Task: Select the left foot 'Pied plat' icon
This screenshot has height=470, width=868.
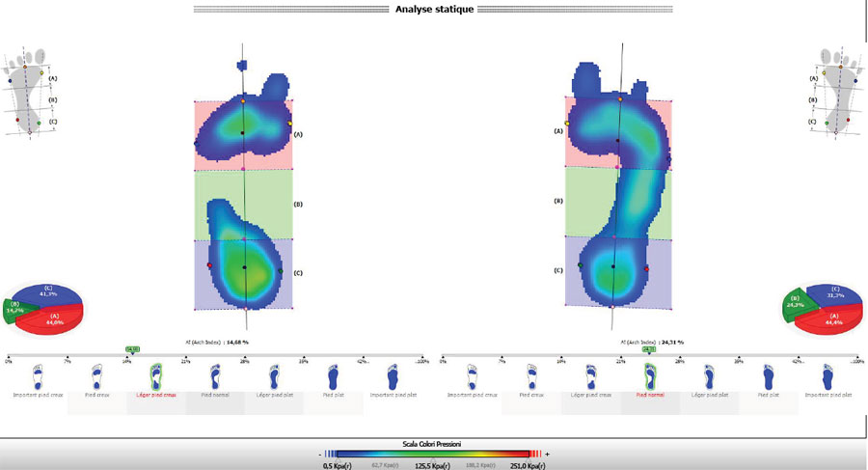Action: (333, 375)
